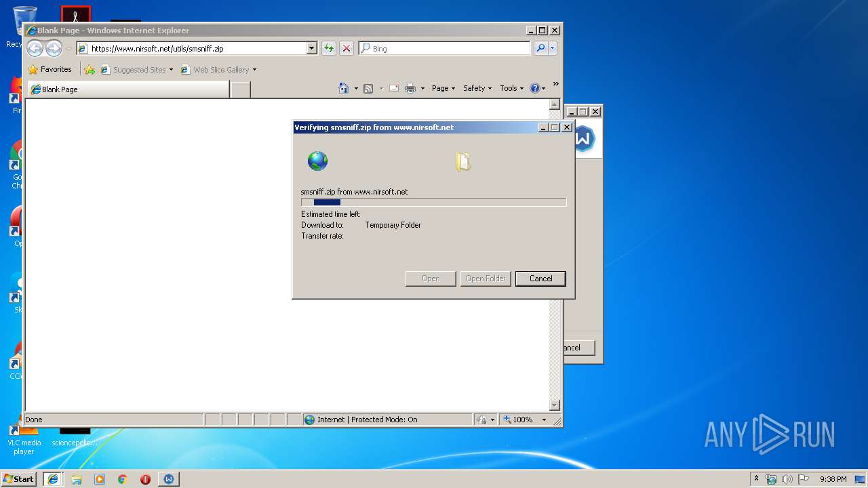Click the Forward arrow in Internet Explorer
This screenshot has width=868, height=488.
54,48
